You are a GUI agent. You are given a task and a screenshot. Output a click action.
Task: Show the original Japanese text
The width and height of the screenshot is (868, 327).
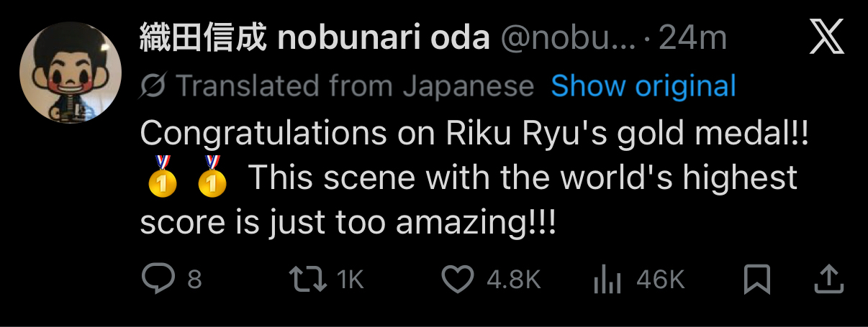point(643,86)
